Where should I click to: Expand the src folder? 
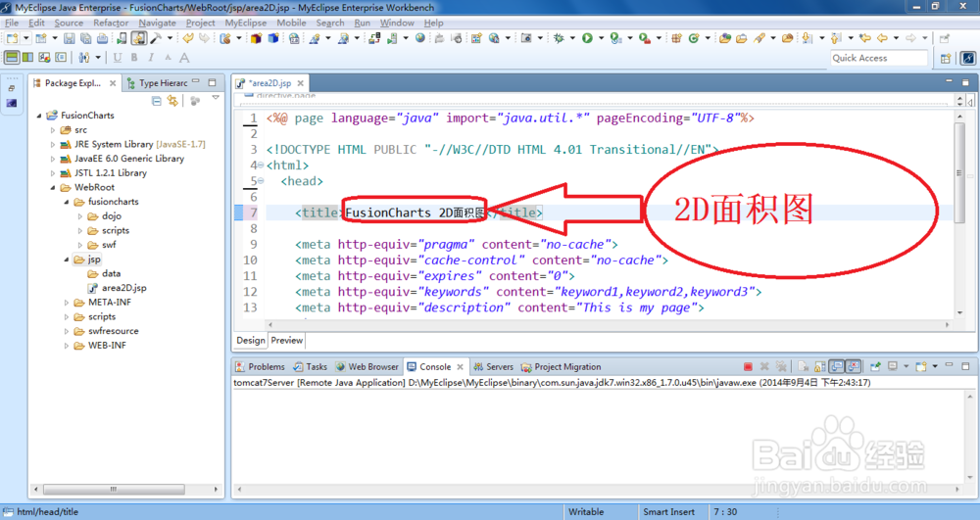tap(53, 130)
